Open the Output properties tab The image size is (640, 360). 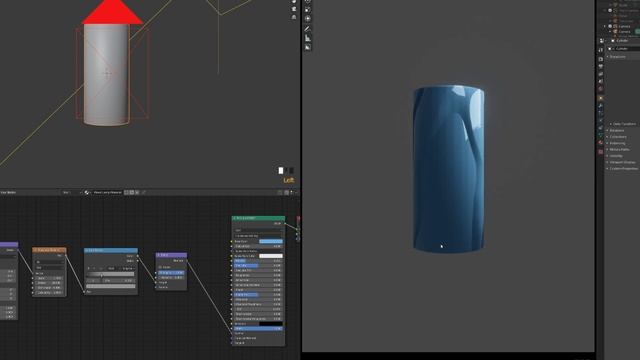click(x=601, y=66)
